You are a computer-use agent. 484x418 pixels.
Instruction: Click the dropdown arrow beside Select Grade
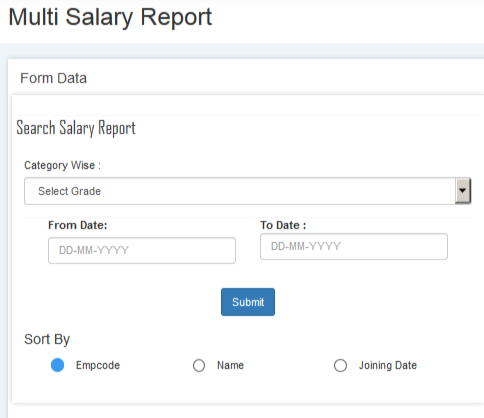463,191
